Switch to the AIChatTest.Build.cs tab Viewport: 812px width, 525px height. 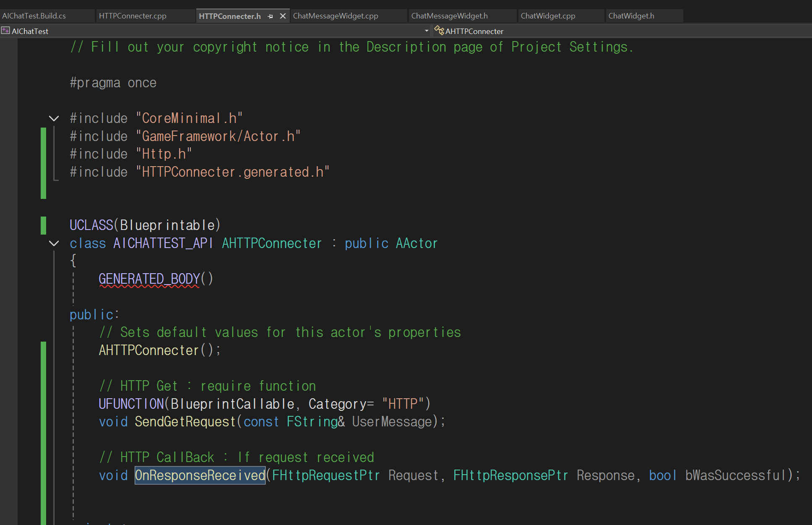tap(34, 16)
